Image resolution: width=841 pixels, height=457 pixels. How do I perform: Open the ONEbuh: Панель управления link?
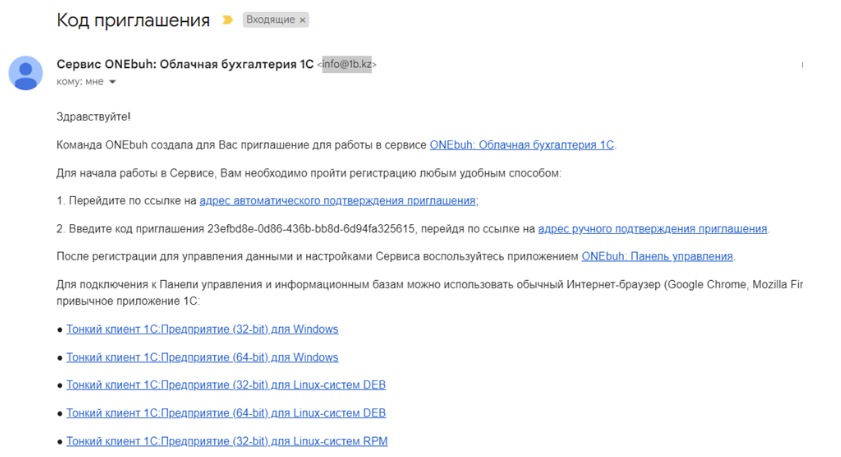click(x=657, y=256)
